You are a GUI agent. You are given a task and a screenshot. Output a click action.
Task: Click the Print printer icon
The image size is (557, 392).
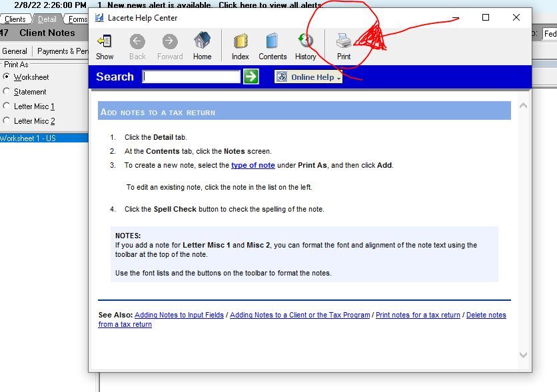pyautogui.click(x=344, y=42)
